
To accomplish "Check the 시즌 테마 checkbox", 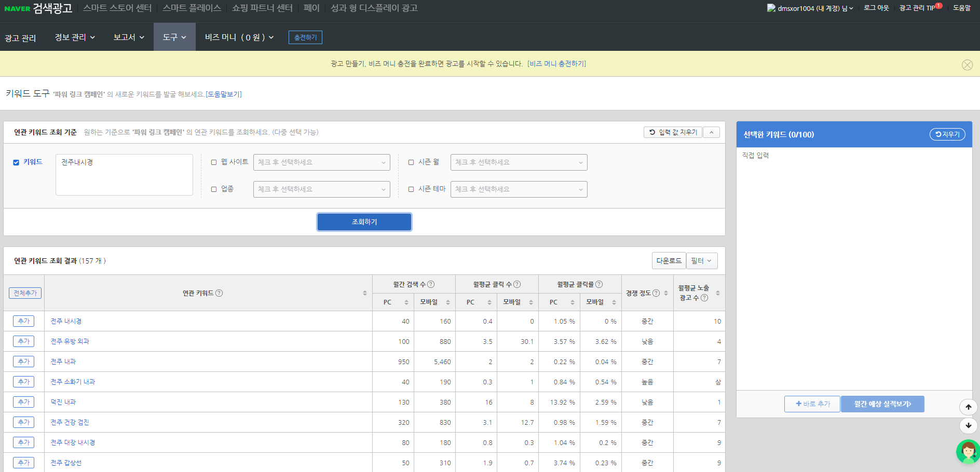I will (411, 189).
